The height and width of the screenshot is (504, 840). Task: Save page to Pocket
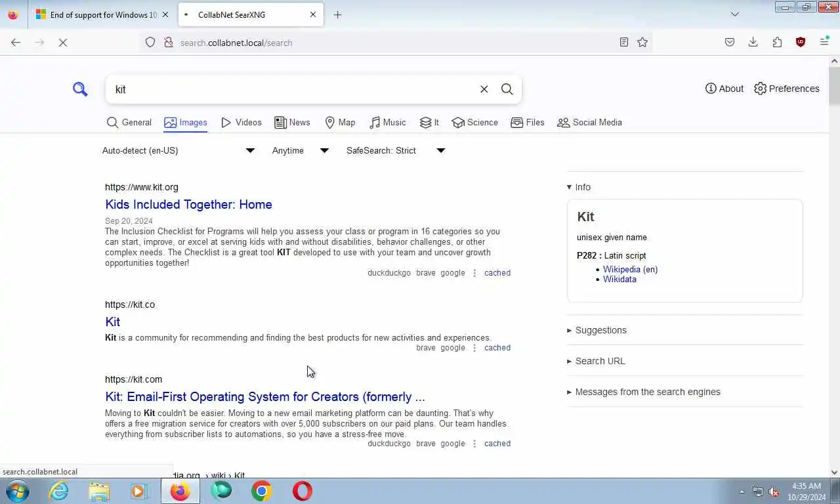click(x=730, y=43)
